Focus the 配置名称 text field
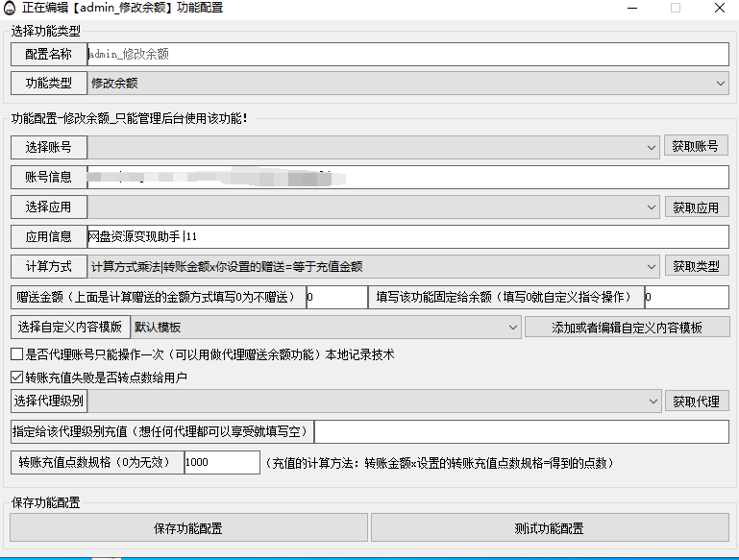This screenshot has height=560, width=739. 407,55
